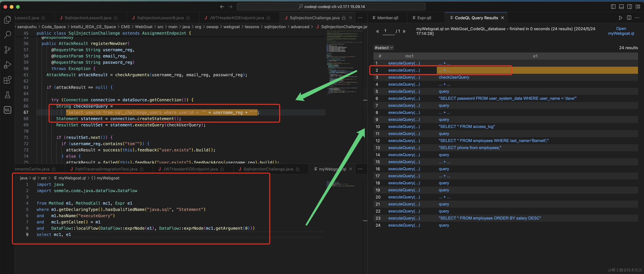Open the Testing flask view
Screen dimensions: 644x274
(x=7, y=95)
